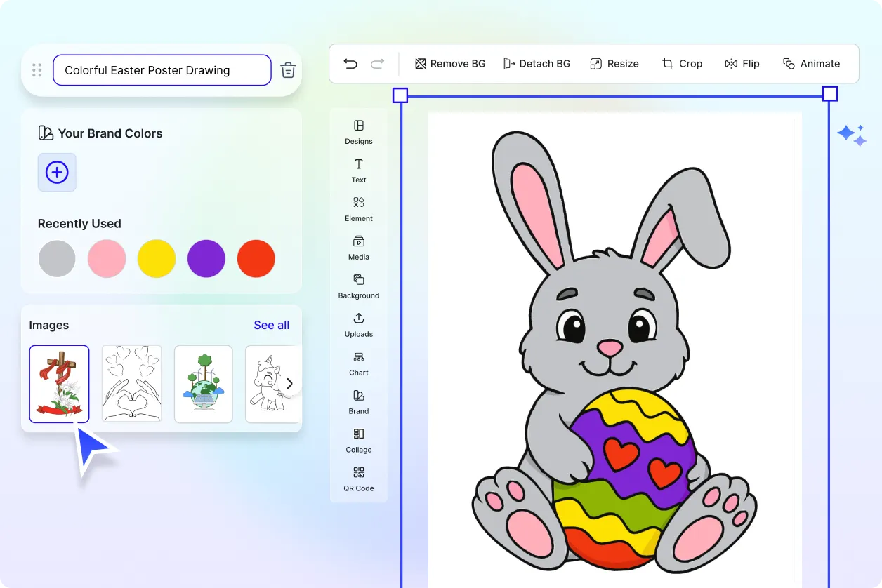Image resolution: width=882 pixels, height=588 pixels.
Task: Open the Uploads panel
Action: coord(358,325)
